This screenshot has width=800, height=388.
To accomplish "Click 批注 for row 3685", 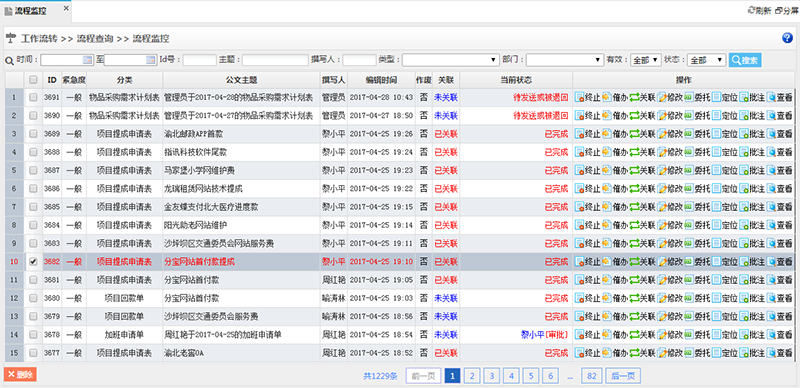I will (752, 207).
